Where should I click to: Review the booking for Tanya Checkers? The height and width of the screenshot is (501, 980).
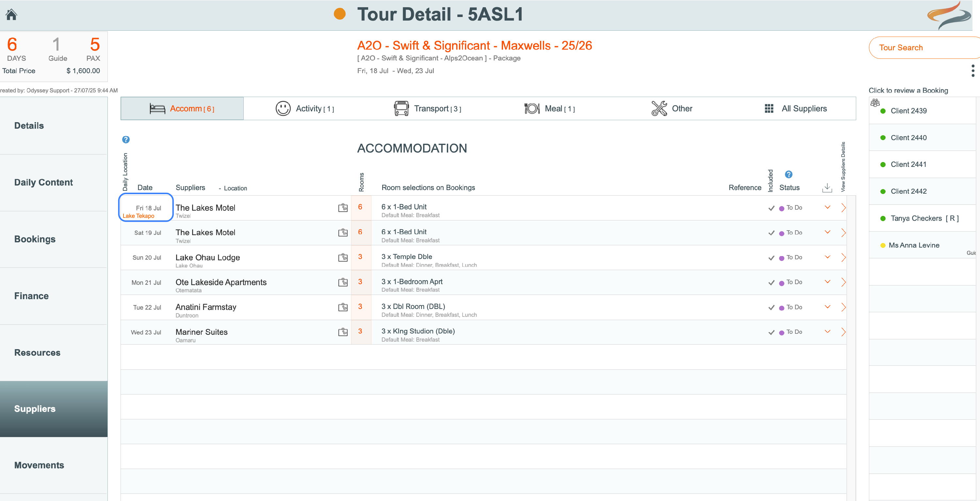coord(916,218)
